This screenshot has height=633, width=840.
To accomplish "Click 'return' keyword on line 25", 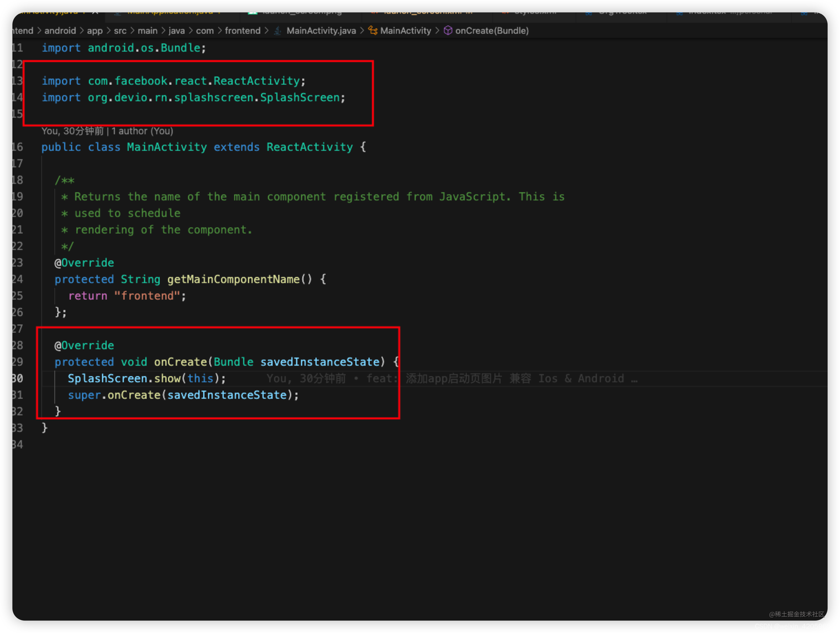I will [x=88, y=296].
